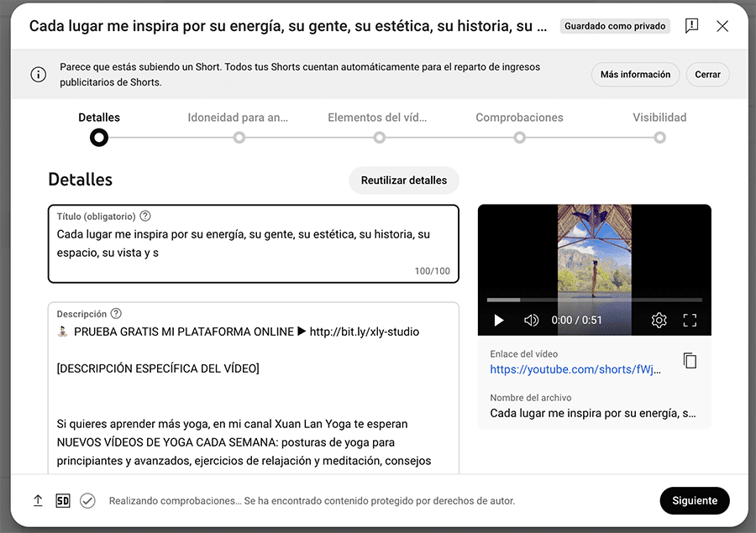Open the preview player settings gear
The image size is (756, 533).
pos(659,320)
